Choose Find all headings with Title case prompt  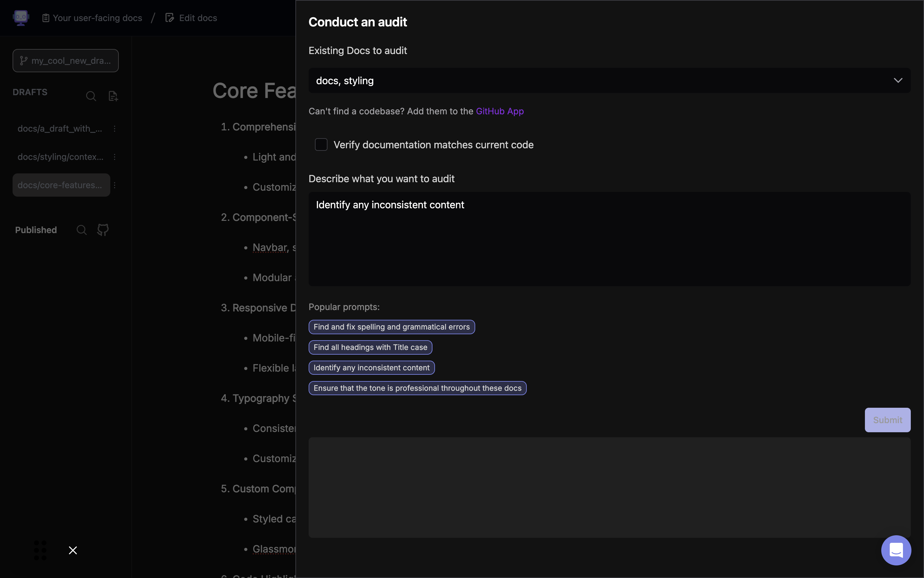point(370,347)
